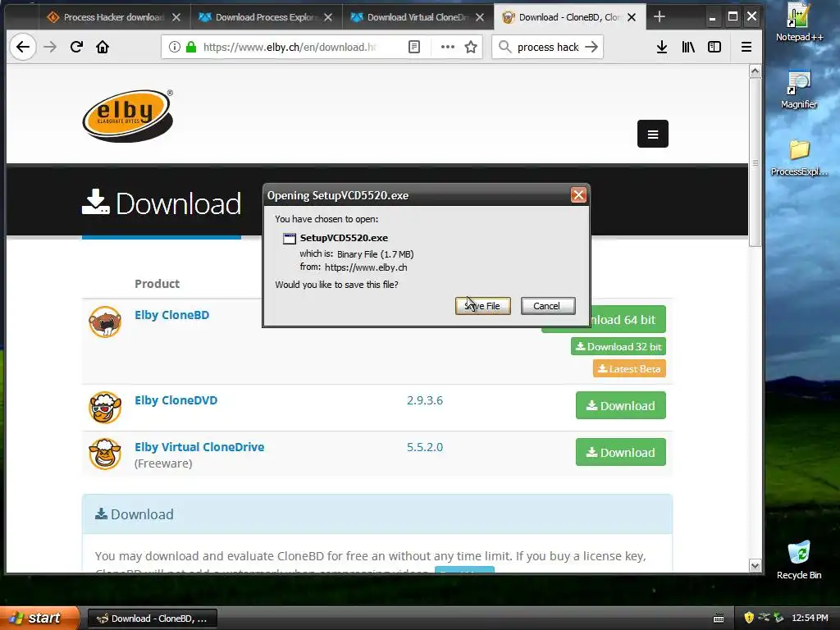
Task: Click the 5.5.2.0 version text
Action: tap(425, 447)
